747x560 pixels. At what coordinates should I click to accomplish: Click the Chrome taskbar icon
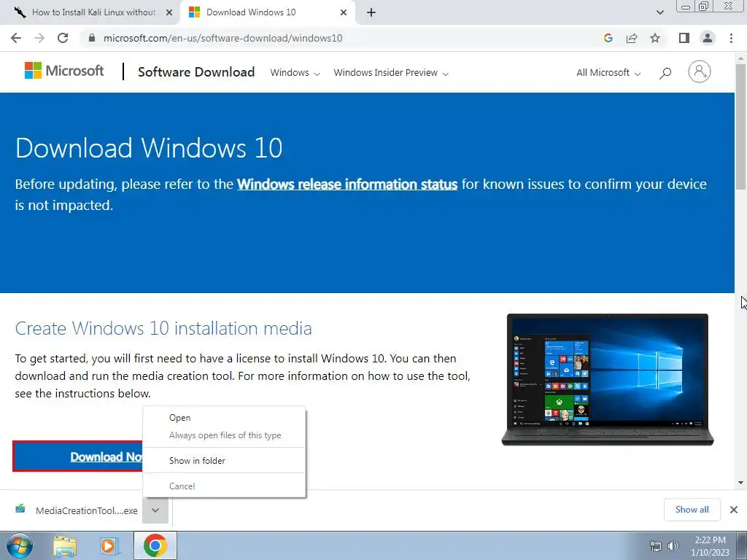pos(155,545)
